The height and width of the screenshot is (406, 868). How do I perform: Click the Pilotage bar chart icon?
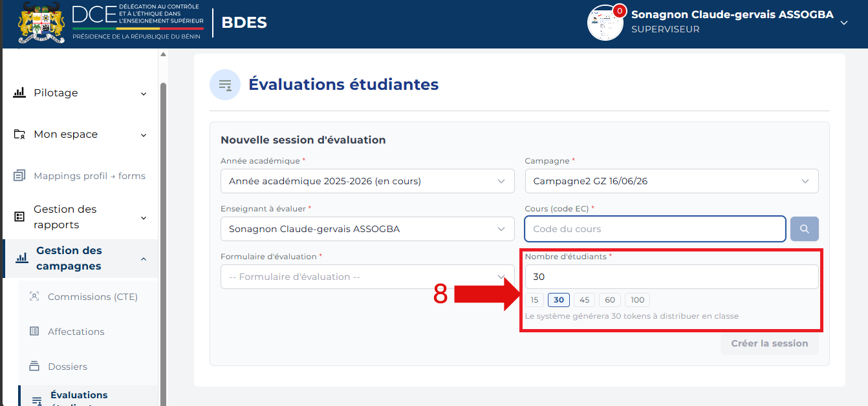pyautogui.click(x=19, y=93)
